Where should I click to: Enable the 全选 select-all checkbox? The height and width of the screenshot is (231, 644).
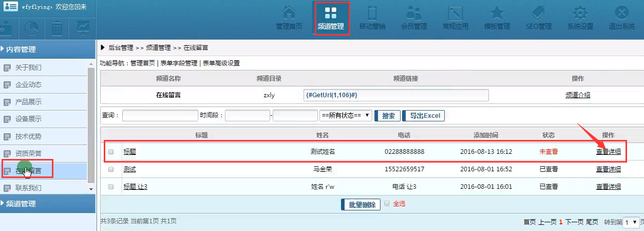[387, 204]
